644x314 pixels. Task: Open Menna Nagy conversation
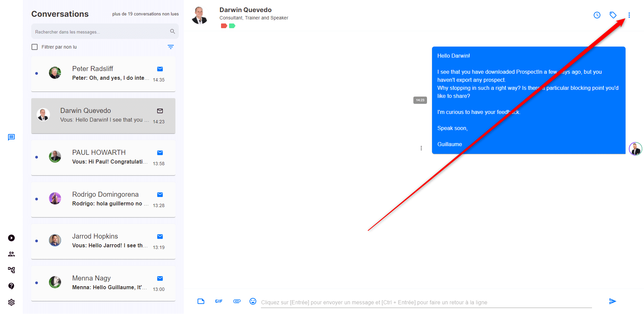click(x=103, y=283)
